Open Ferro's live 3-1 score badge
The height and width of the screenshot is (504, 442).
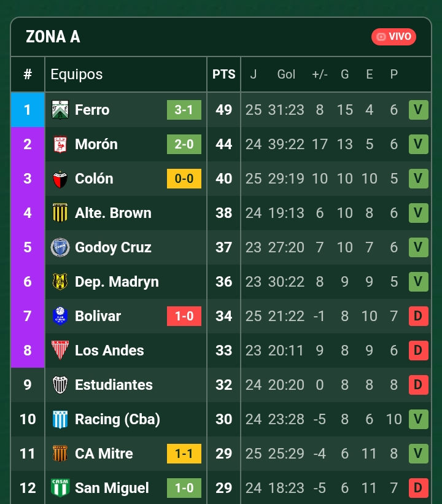[184, 110]
